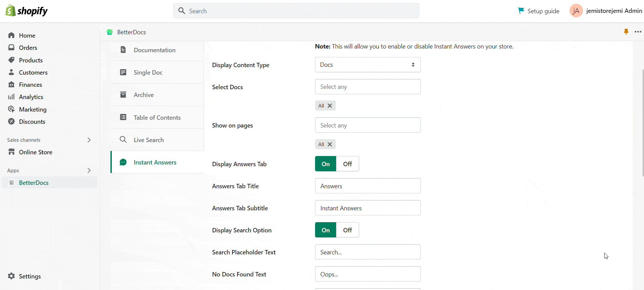This screenshot has height=290, width=644.
Task: Go to Orders in sidebar
Action: tap(28, 47)
